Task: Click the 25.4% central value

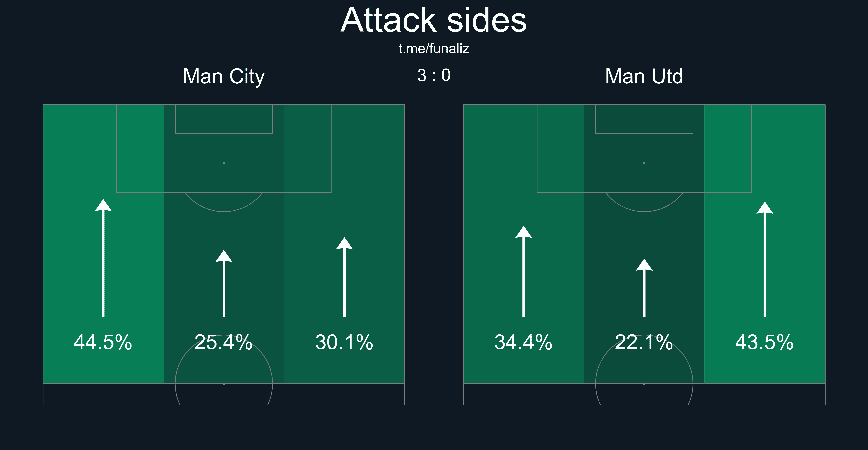Action: pos(224,342)
